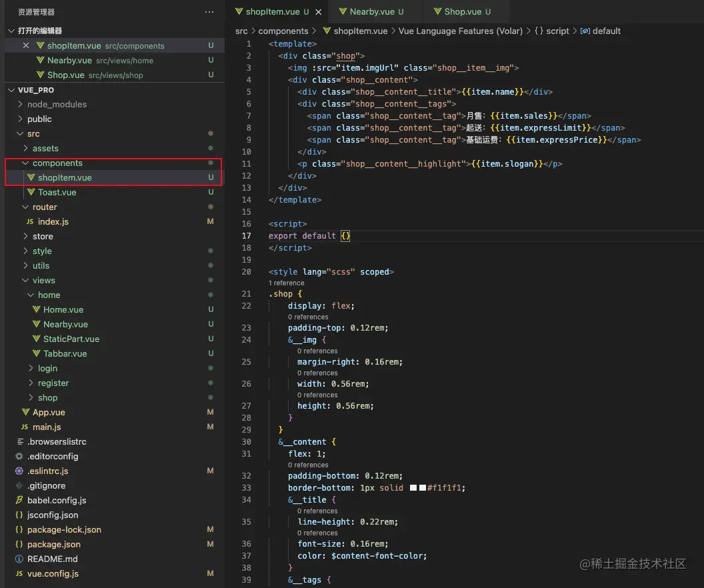This screenshot has height=588, width=704.
Task: Collapse the views folder
Action: 25,280
